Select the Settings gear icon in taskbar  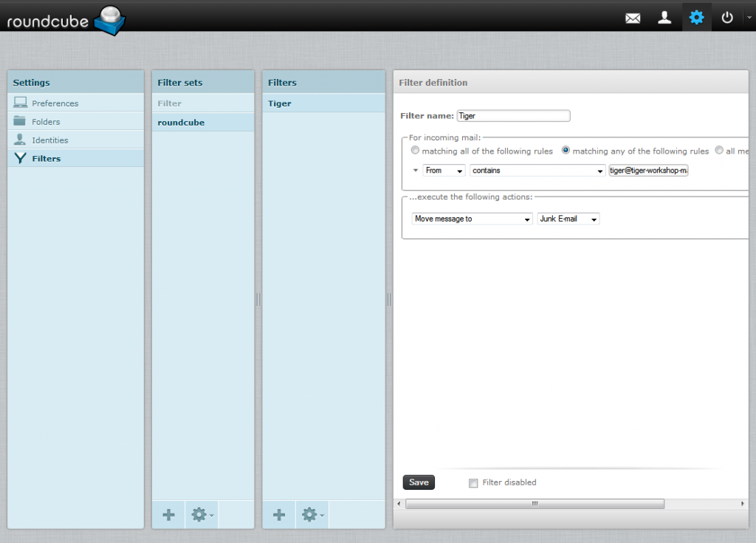coord(696,17)
